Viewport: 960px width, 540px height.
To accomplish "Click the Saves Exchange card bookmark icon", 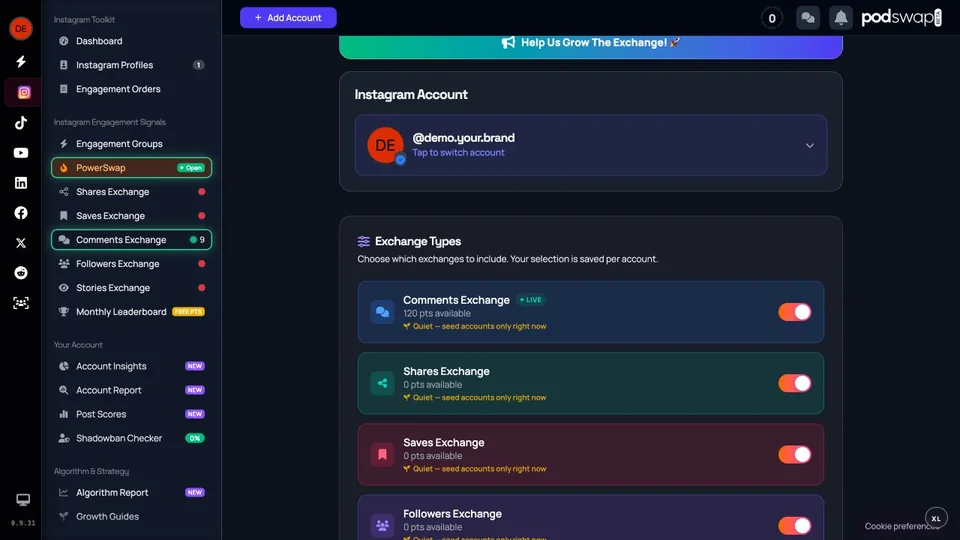I will 382,454.
